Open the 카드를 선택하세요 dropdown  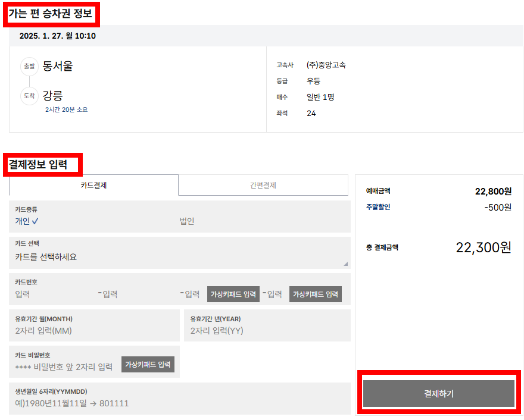pos(180,253)
